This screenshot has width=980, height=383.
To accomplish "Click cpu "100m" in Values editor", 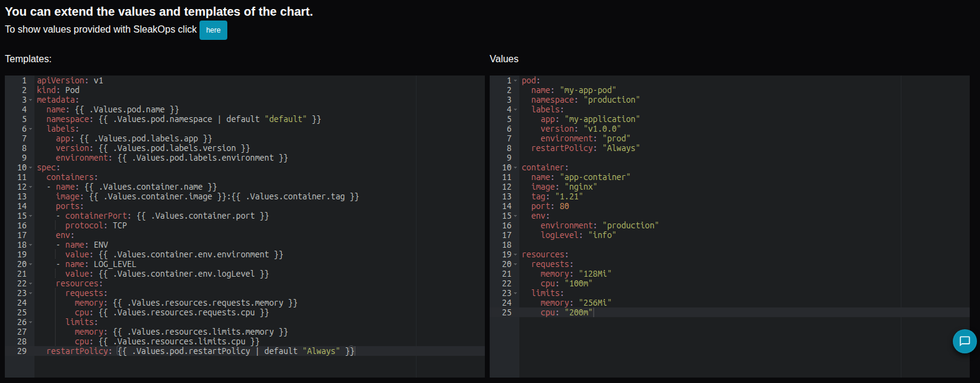I will pyautogui.click(x=566, y=283).
